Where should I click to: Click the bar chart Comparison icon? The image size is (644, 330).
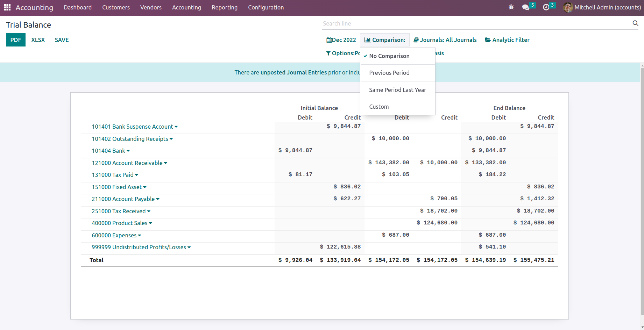coord(367,40)
